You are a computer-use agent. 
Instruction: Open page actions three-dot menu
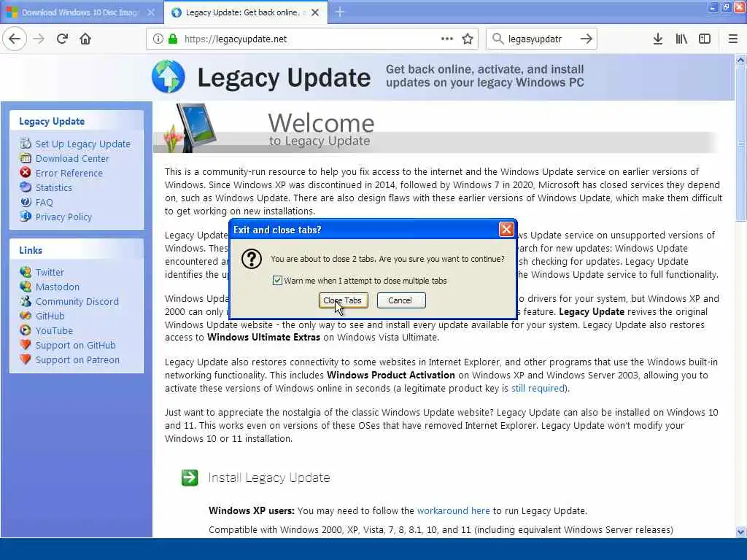tap(447, 39)
